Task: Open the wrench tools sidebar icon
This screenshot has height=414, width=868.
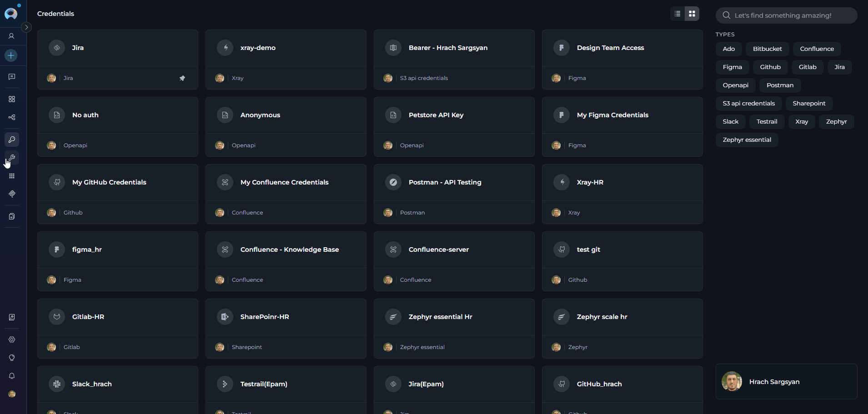Action: (12, 158)
